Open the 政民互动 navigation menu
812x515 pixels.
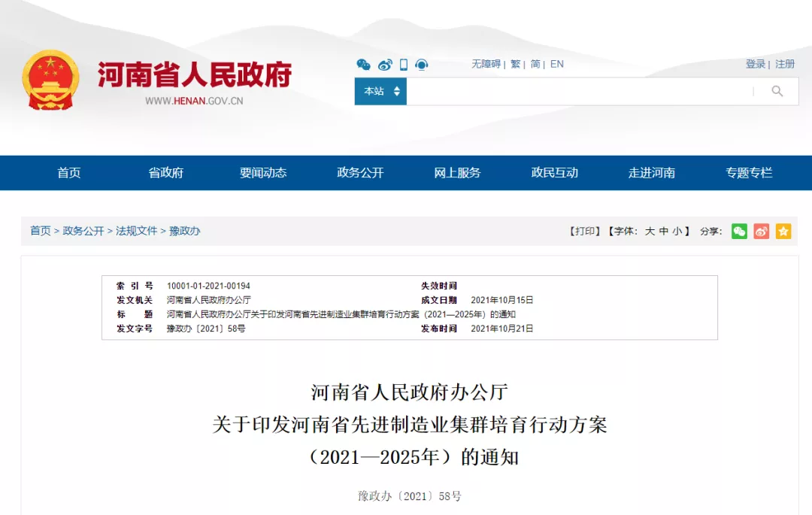(555, 173)
